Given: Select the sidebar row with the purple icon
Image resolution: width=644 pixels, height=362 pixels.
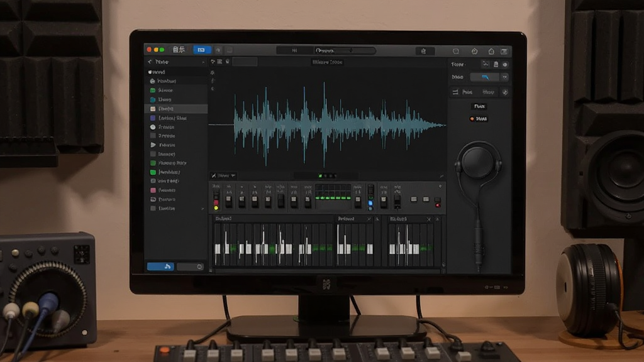Looking at the screenshot, I should (x=176, y=118).
